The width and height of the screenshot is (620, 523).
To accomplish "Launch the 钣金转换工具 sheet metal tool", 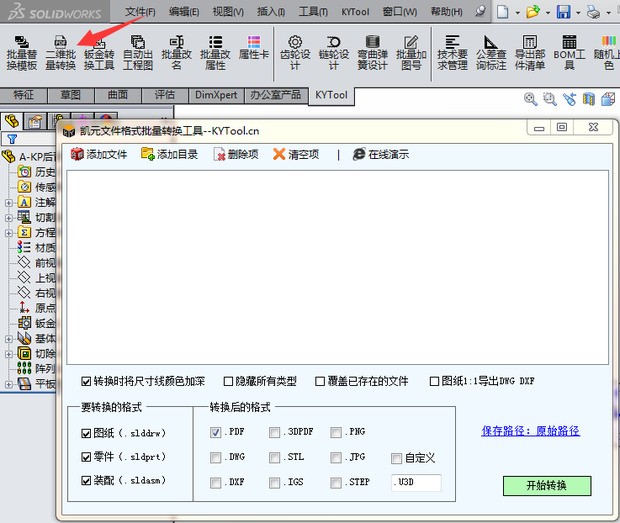I will point(99,52).
